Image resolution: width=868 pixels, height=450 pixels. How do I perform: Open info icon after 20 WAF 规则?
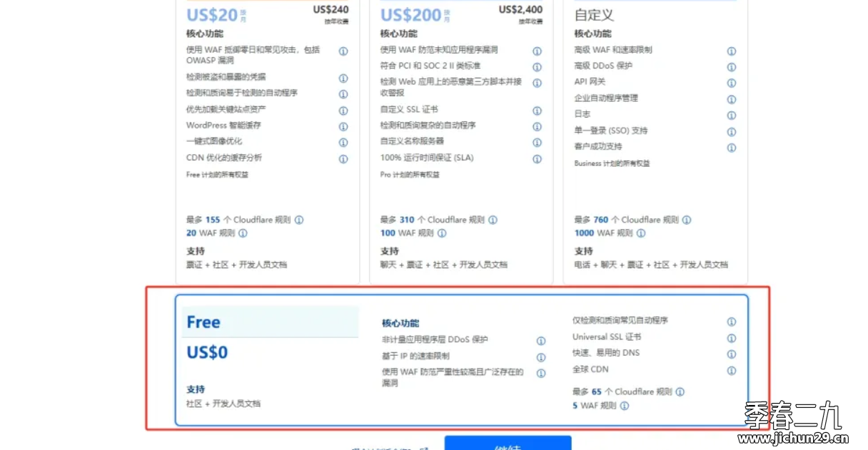pos(243,233)
